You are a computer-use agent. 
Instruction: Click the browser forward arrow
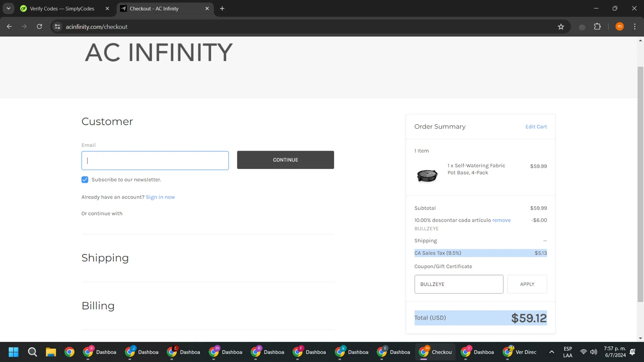click(x=24, y=27)
